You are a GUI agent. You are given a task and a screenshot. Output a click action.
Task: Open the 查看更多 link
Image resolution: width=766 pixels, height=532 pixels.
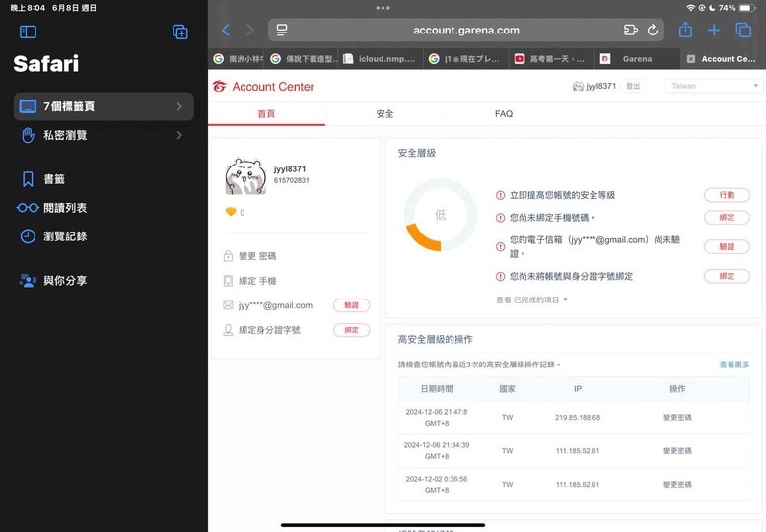(x=733, y=365)
